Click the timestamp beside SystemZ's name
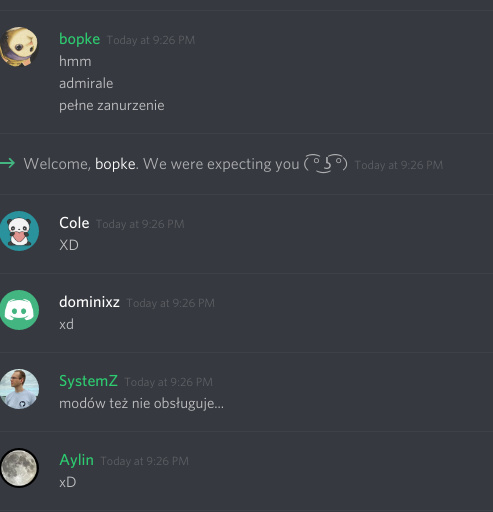Viewport: 493px width, 512px height. 168,382
